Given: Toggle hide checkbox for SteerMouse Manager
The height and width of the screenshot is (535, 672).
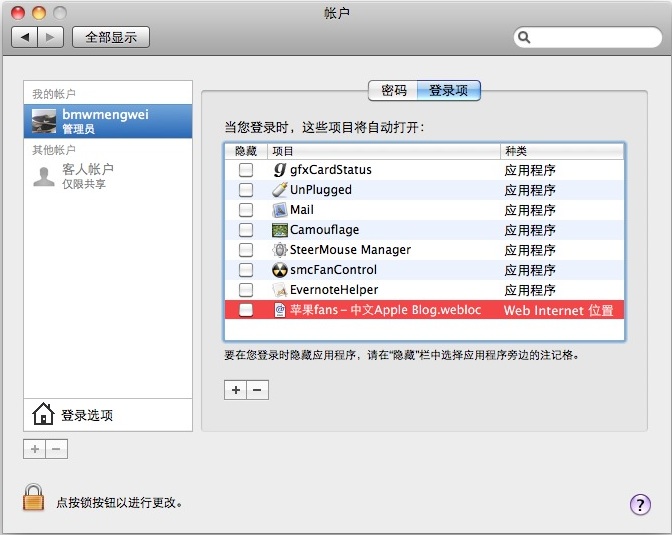Looking at the screenshot, I should pyautogui.click(x=246, y=249).
